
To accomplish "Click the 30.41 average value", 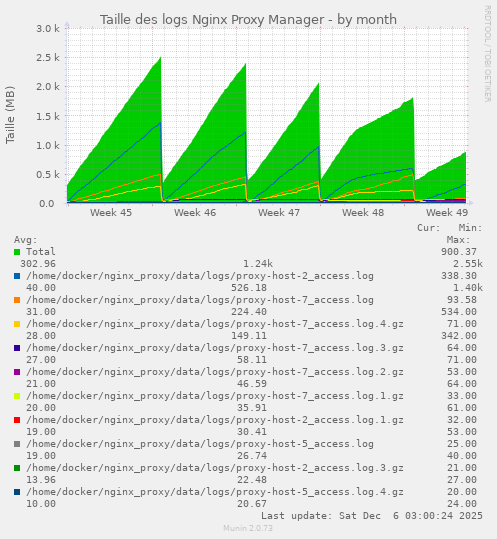I will 252,432.
